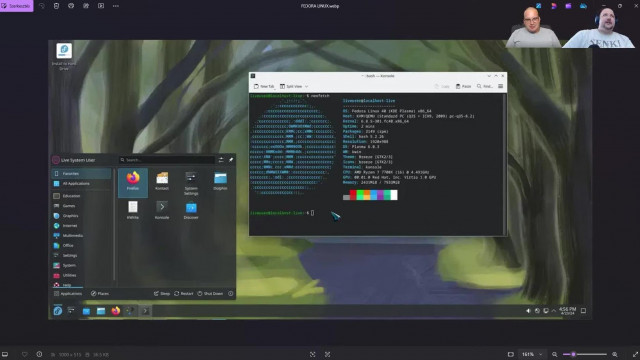This screenshot has height=360, width=640.
Task: Click the Fedora launcher button in taskbar
Action: point(58,311)
